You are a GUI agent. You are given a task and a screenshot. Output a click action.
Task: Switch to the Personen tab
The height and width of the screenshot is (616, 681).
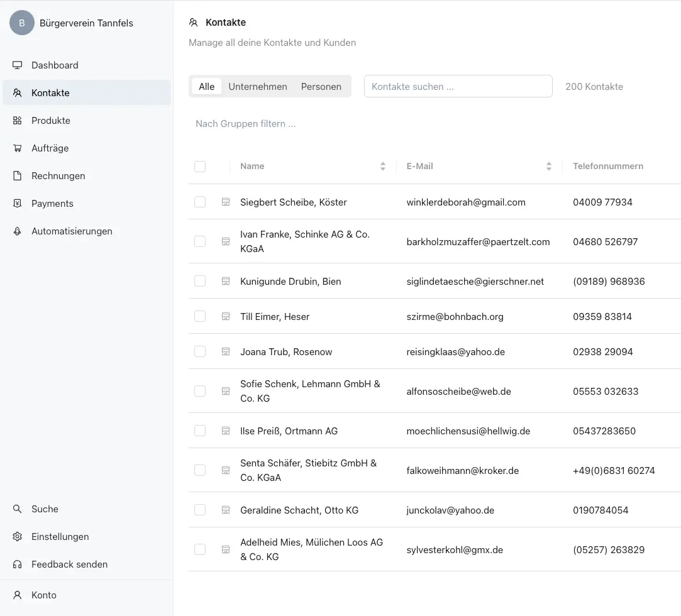[321, 87]
